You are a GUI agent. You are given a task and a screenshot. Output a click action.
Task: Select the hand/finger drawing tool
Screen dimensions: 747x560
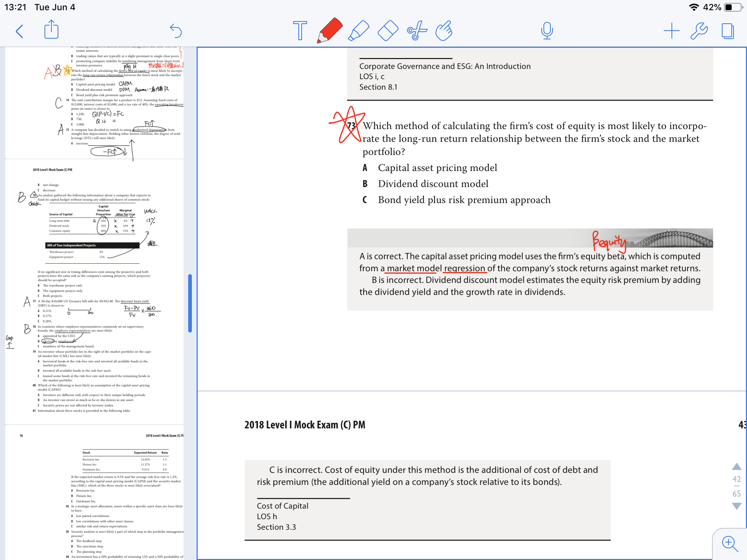point(444,31)
